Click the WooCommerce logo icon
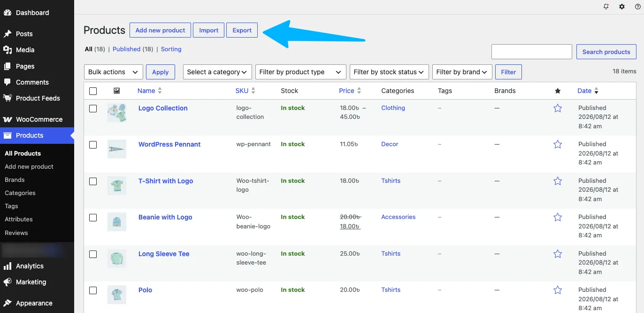 [x=8, y=119]
